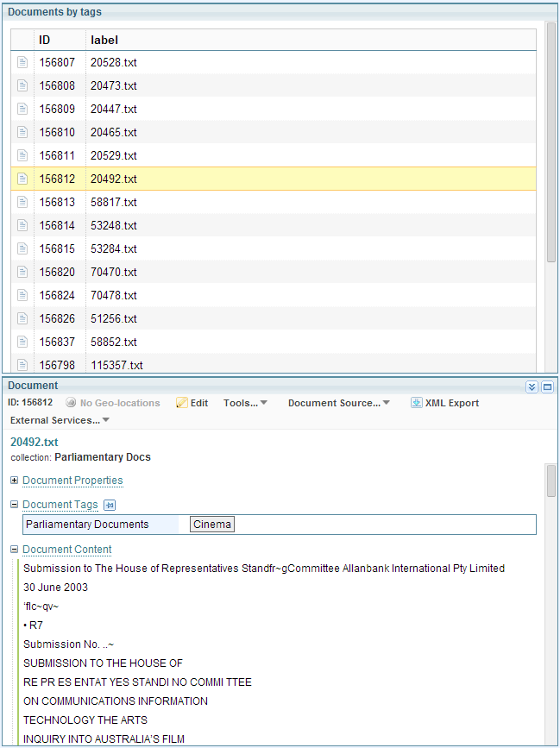Collapse the Document Tags section

[15, 505]
